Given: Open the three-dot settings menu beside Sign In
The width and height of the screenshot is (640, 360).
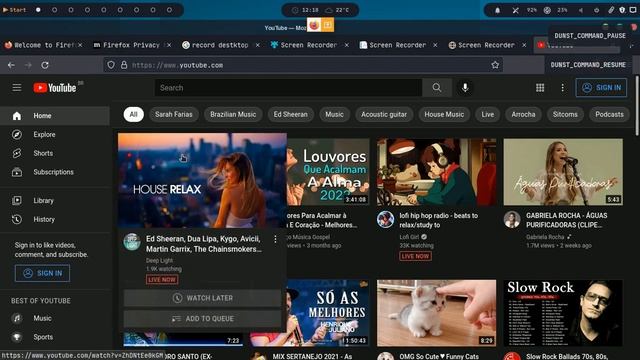Looking at the screenshot, I should click(562, 88).
